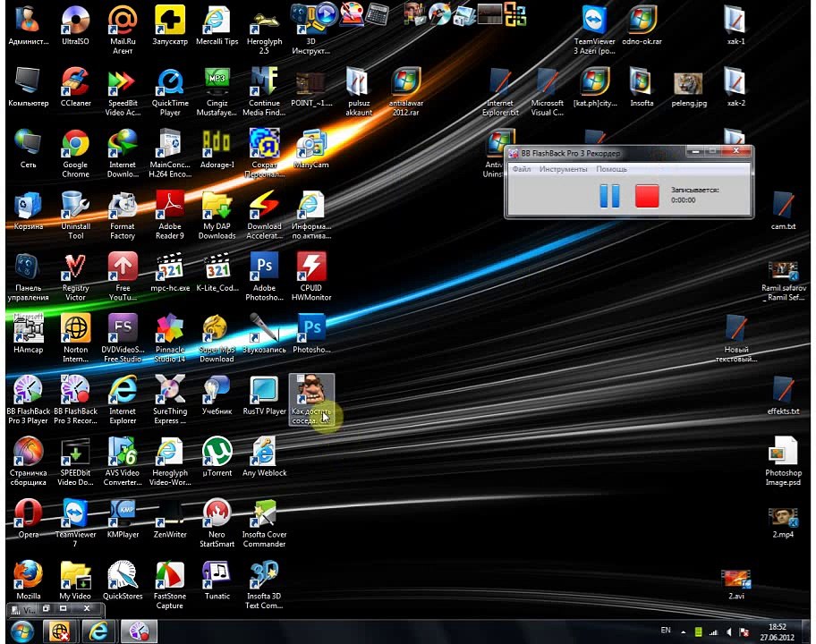The height and width of the screenshot is (644, 816).
Task: Select the cam.txt file icon
Action: click(x=783, y=211)
